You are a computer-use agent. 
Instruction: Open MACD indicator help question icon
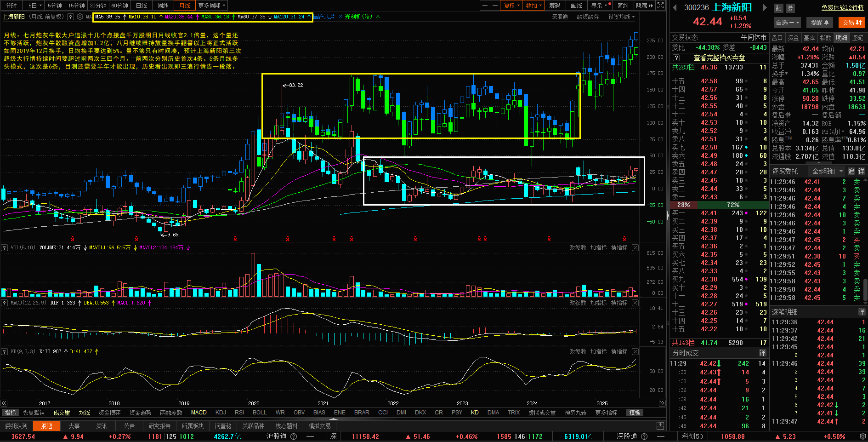4,303
